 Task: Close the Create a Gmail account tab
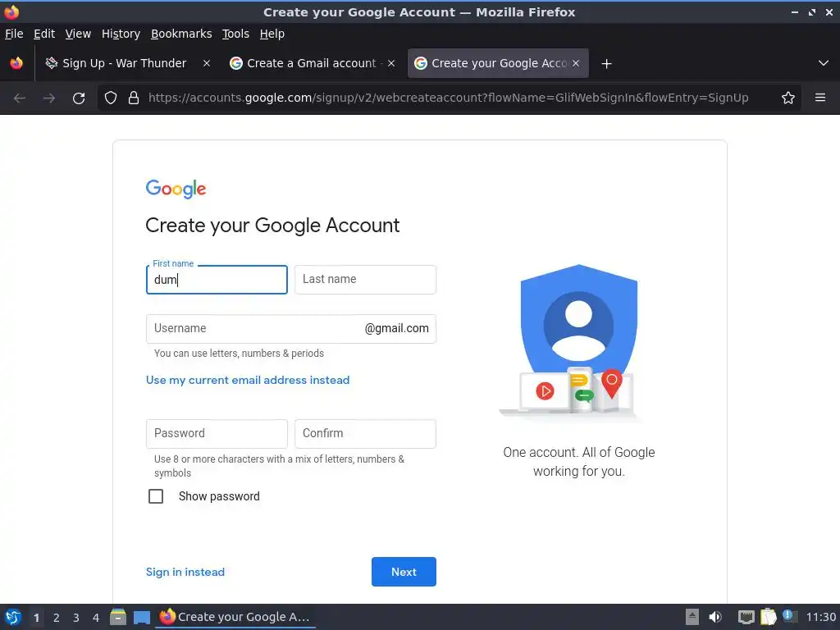point(391,63)
